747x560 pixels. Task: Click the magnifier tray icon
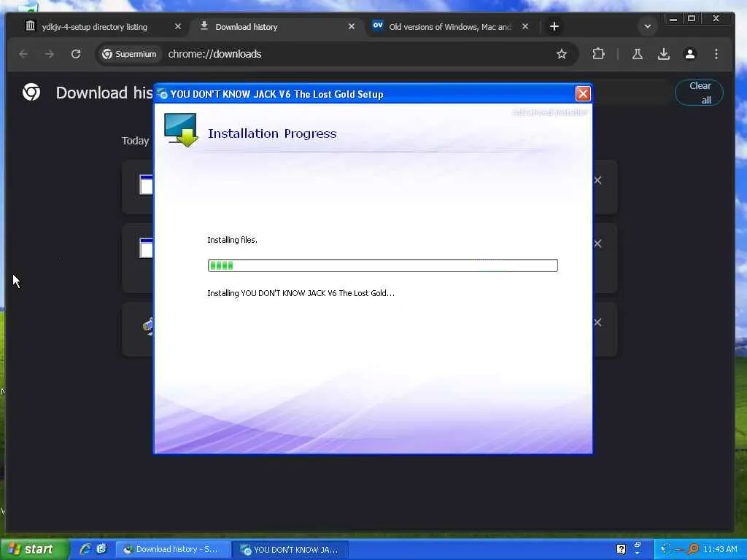click(693, 550)
